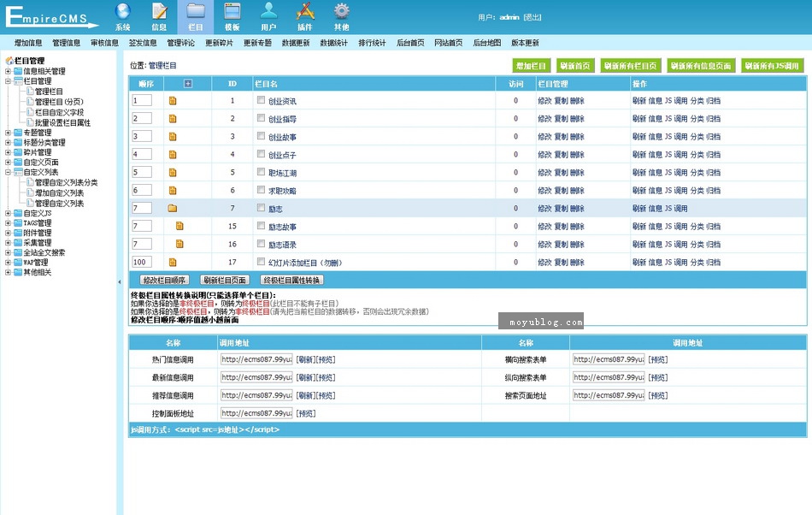The width and height of the screenshot is (812, 515).
Task: Open the 数据更新 menu item
Action: pyautogui.click(x=296, y=43)
